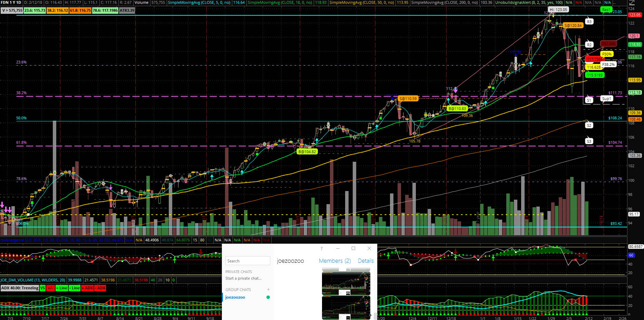Open the lower shared chart thumbnail
Image resolution: width=644 pixels, height=320 pixels.
point(346,308)
